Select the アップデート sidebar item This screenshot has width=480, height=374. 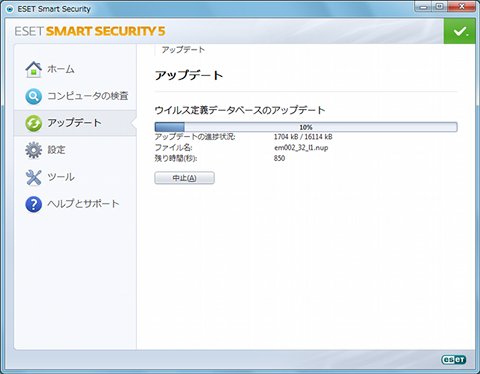point(74,123)
